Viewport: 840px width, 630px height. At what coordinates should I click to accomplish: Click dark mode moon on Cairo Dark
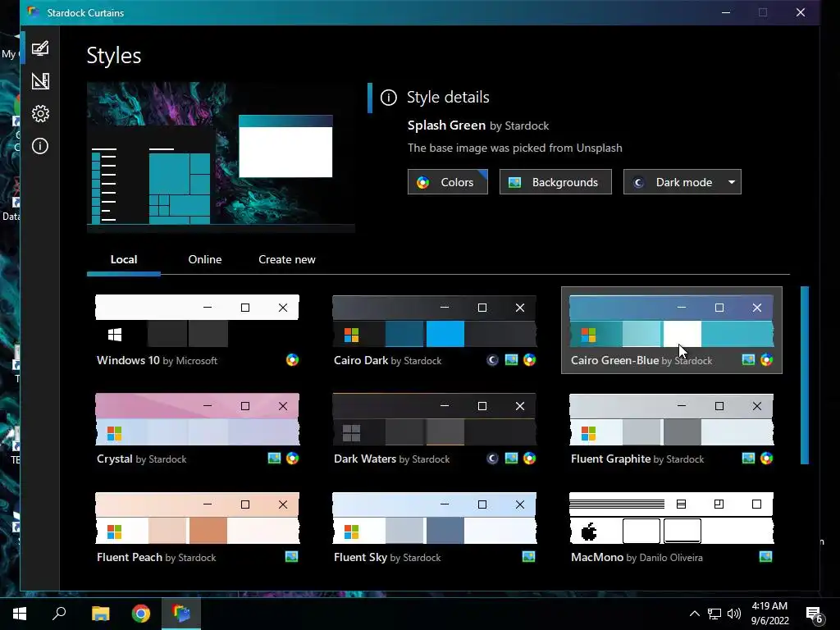(x=492, y=360)
